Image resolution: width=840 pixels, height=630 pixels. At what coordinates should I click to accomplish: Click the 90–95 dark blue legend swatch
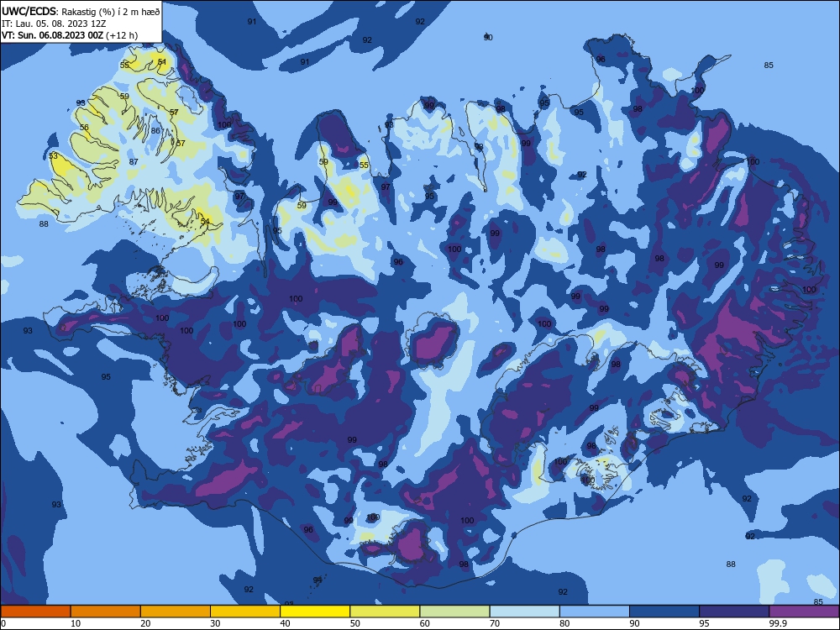pyautogui.click(x=664, y=612)
